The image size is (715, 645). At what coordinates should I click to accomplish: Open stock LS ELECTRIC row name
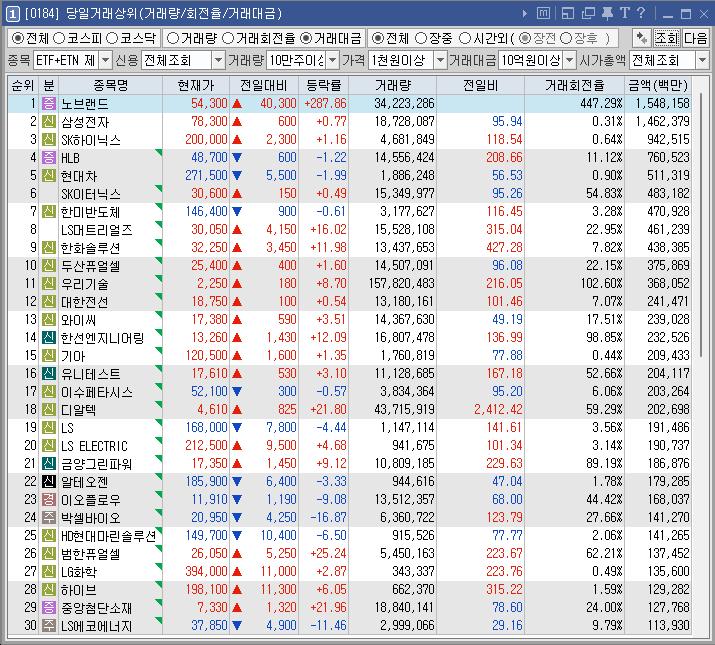tap(94, 446)
